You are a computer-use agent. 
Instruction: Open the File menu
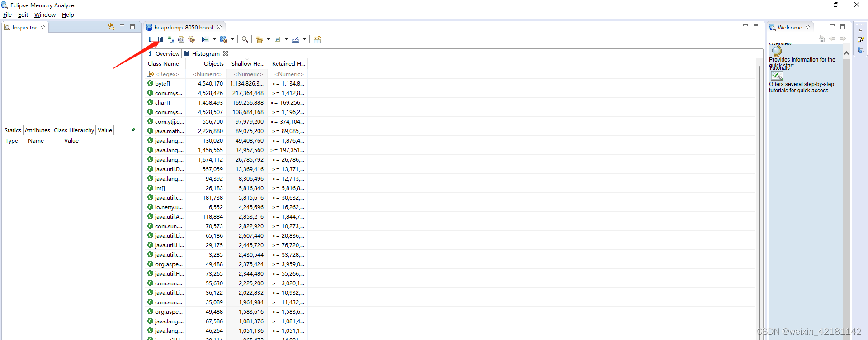7,15
